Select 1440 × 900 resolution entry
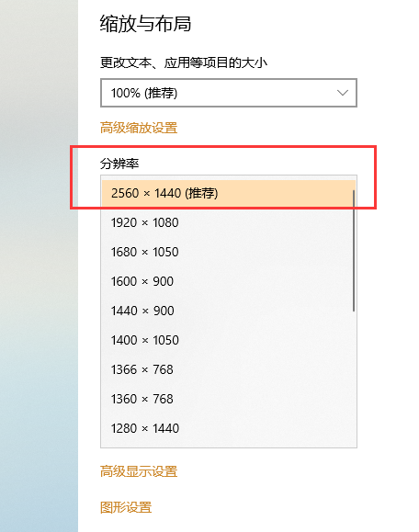Image resolution: width=419 pixels, height=532 pixels. pos(229,311)
